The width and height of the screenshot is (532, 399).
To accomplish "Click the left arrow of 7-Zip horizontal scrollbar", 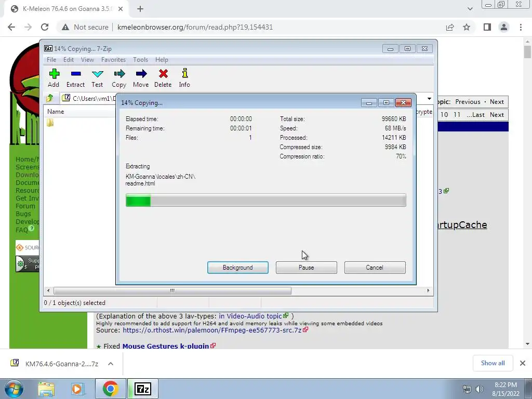I will 48,290.
